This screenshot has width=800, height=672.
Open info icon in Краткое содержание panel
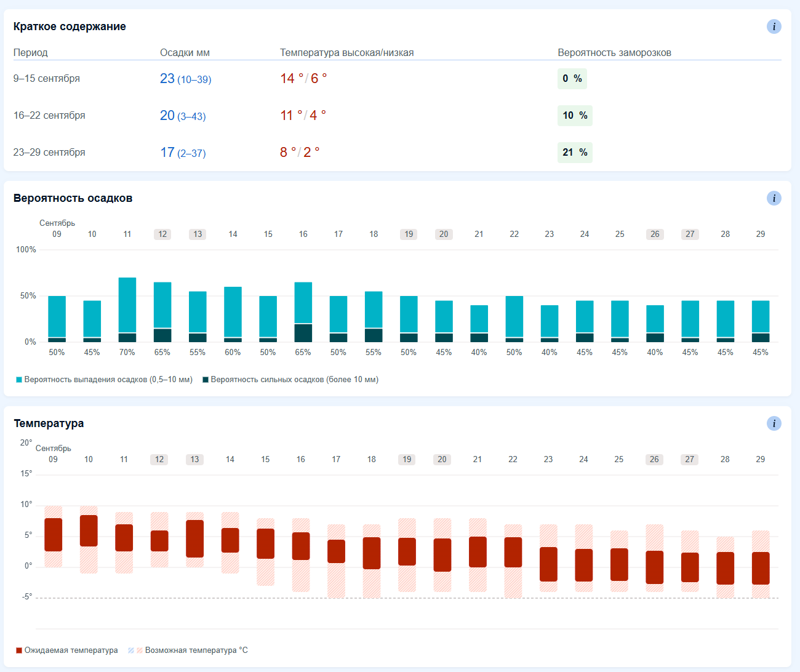(x=774, y=26)
